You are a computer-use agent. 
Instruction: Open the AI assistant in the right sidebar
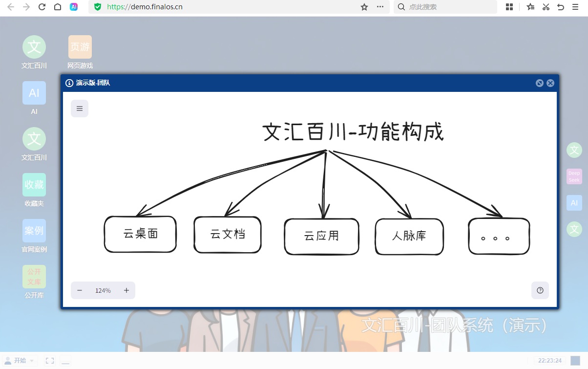point(574,202)
